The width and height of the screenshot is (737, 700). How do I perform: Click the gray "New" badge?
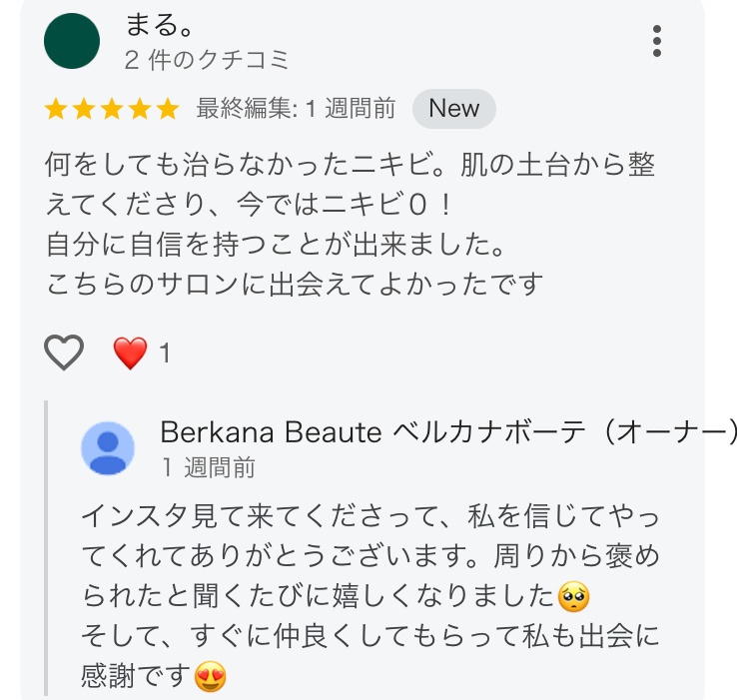[x=453, y=109]
